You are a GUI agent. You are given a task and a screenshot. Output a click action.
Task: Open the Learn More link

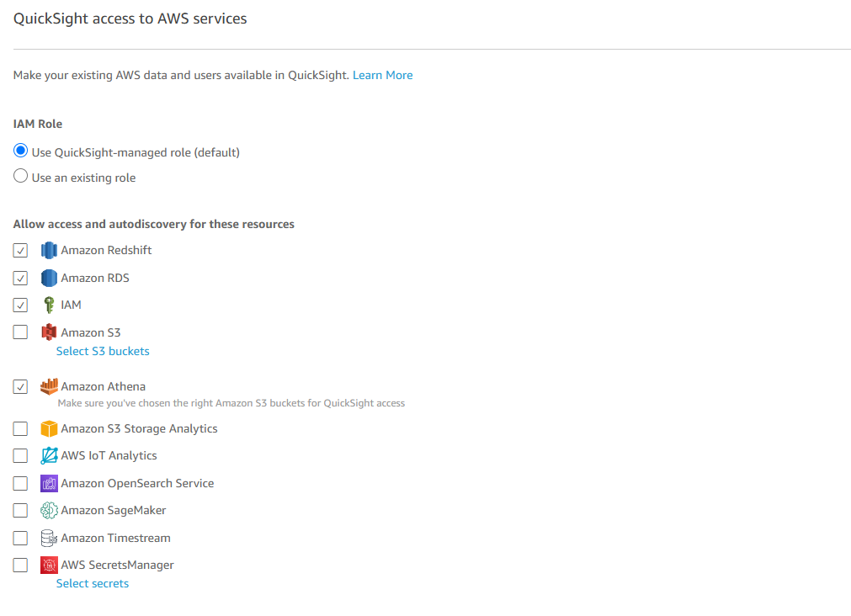click(383, 76)
